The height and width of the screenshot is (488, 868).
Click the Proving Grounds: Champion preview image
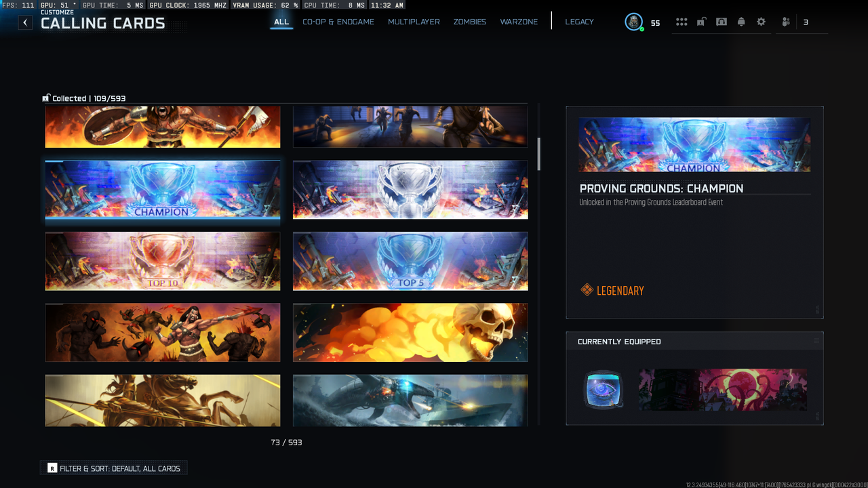pos(694,144)
